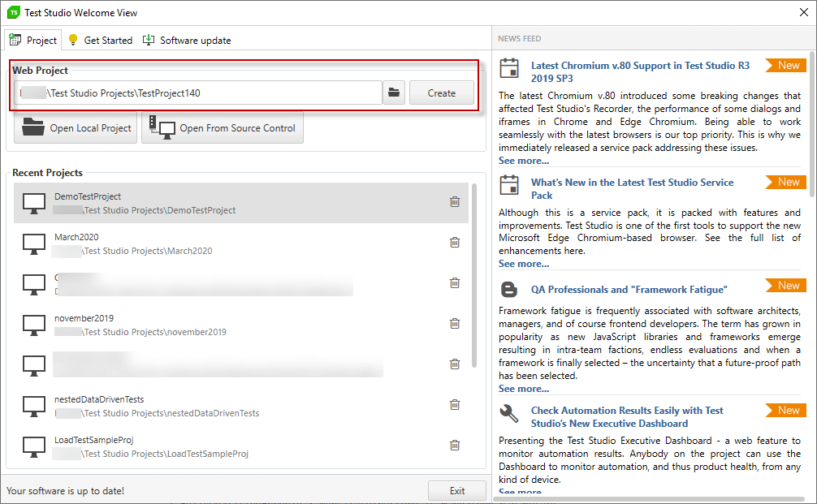Click the Your software is up to date status
The width and height of the screenshot is (817, 504).
tap(65, 490)
